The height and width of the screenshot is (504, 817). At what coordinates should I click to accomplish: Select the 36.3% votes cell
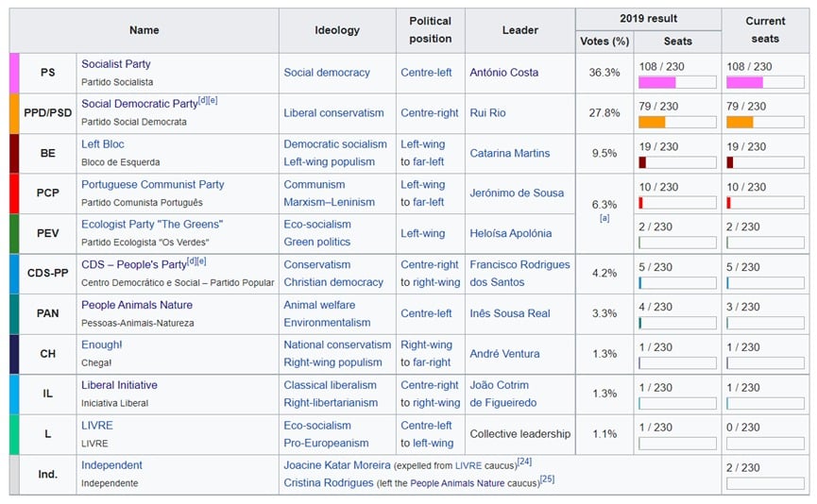click(x=604, y=73)
